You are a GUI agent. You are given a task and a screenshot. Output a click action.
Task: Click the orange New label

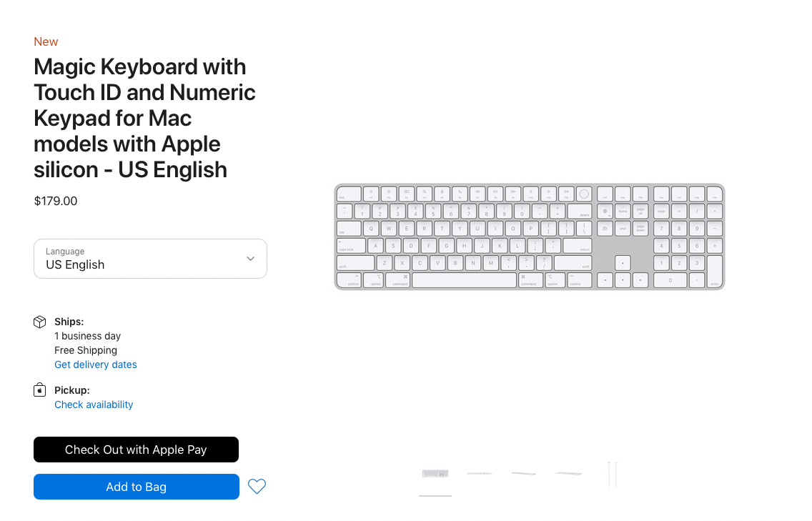tap(46, 41)
